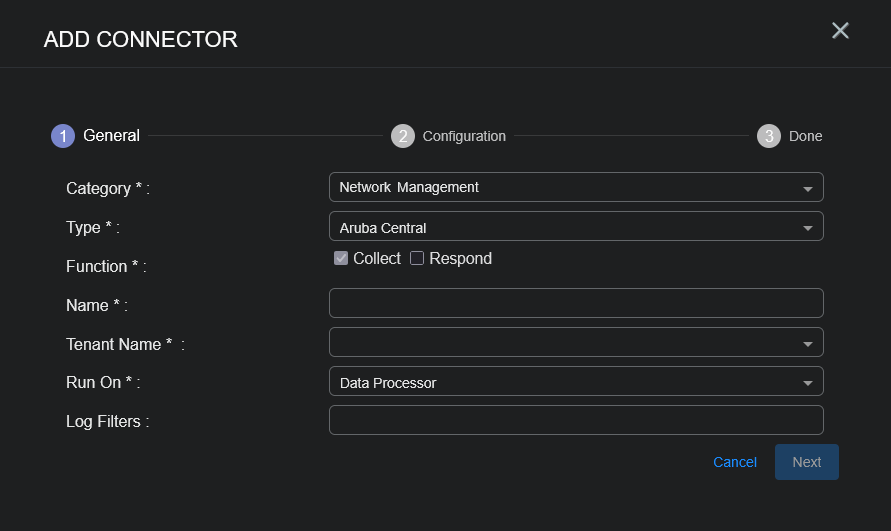Close the Add Connector dialog
Screen dimensions: 891x531
840,31
